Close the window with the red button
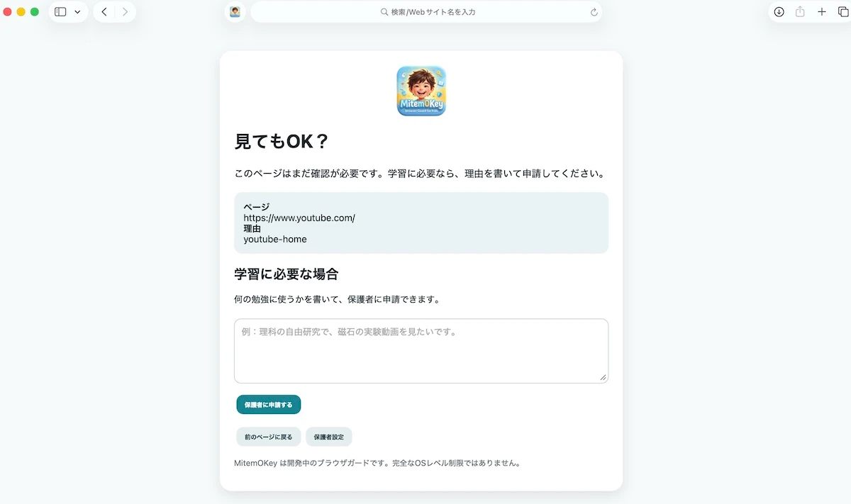The height and width of the screenshot is (504, 851). pos(8,12)
